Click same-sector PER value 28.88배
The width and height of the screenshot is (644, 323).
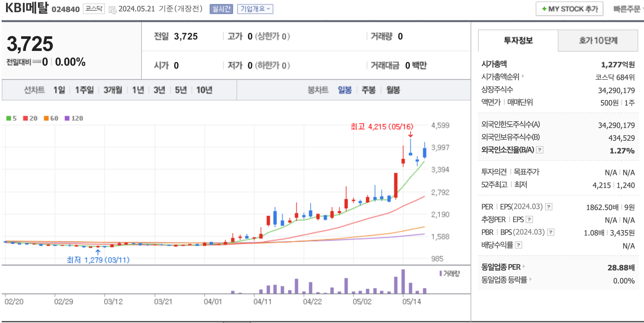[621, 268]
